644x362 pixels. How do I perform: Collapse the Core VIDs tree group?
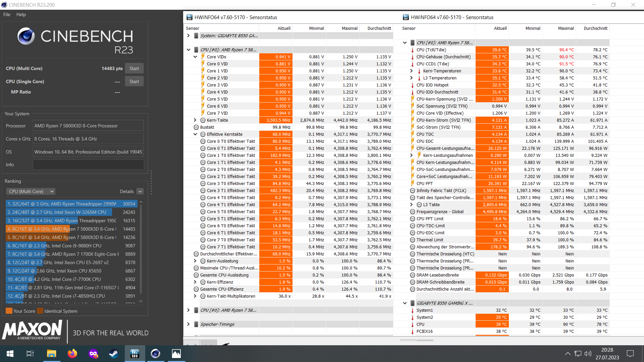pos(195,57)
